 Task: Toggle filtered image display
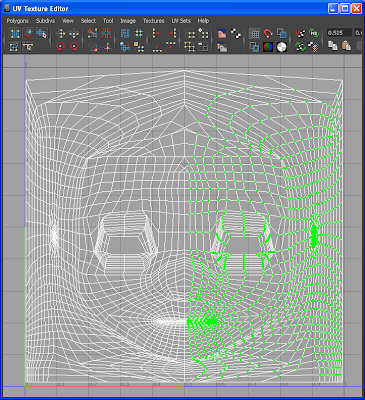tap(236, 34)
